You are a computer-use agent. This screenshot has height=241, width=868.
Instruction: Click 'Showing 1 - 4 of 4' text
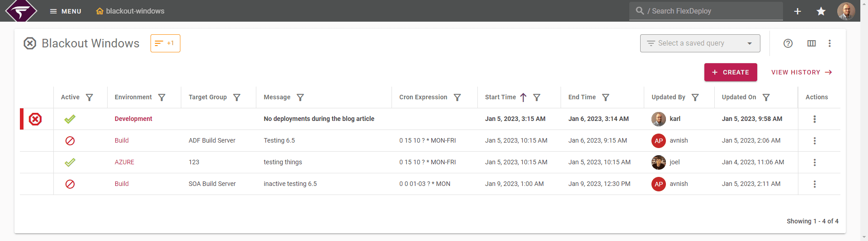[x=812, y=221]
